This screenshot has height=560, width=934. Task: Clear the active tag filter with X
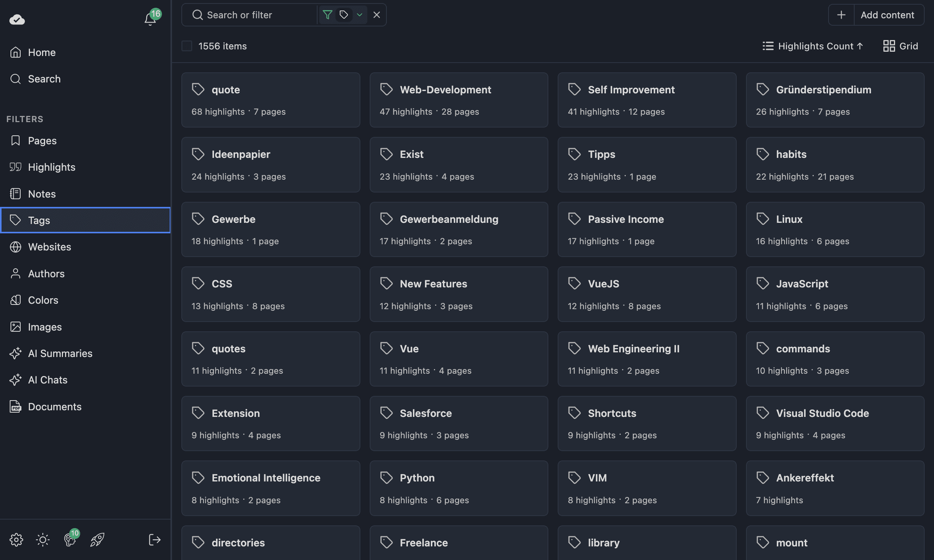(x=376, y=15)
